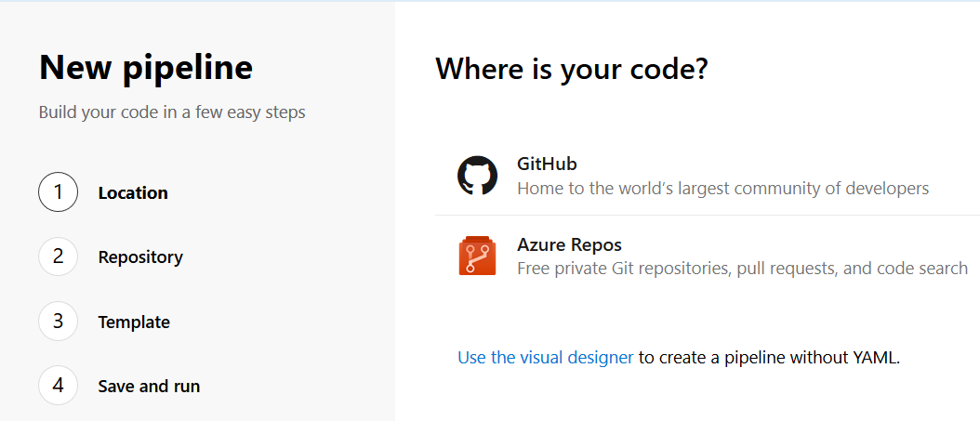This screenshot has width=980, height=421.
Task: Click the divider between GitHub and Azure Repos
Action: (x=707, y=216)
